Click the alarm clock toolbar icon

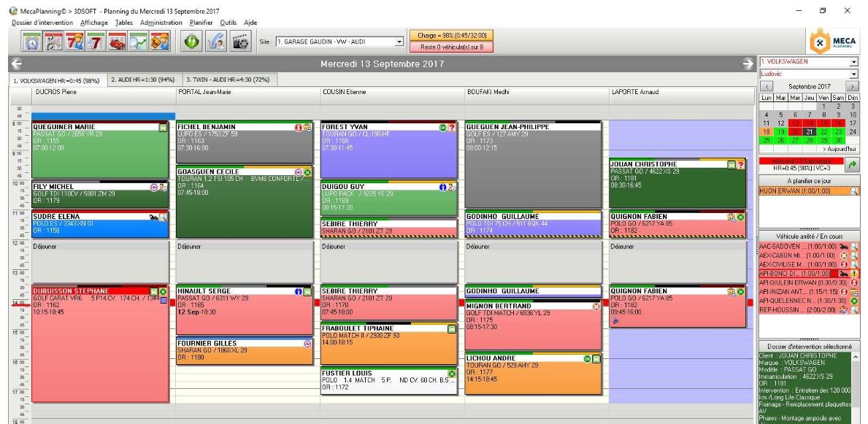pos(33,42)
